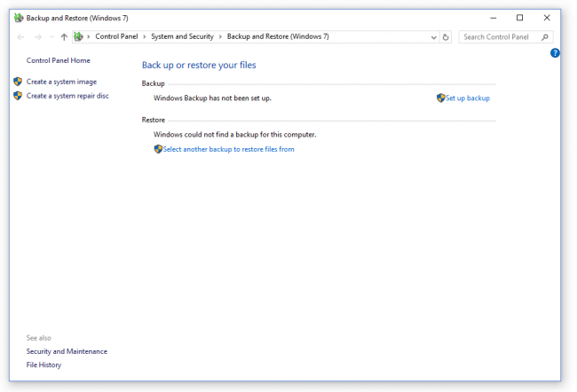Viewport: 577px width, 392px height.
Task: Minimize the Backup and Restore window
Action: click(493, 18)
